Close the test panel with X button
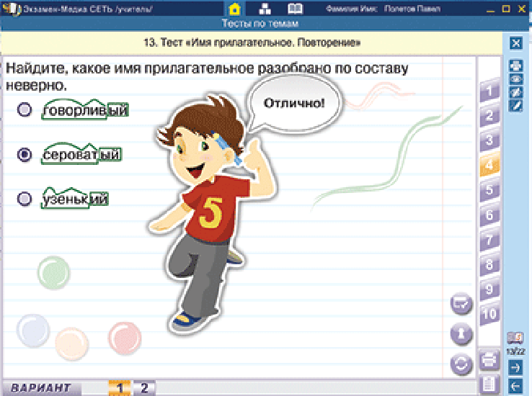This screenshot has width=532, height=396. pyautogui.click(x=515, y=42)
